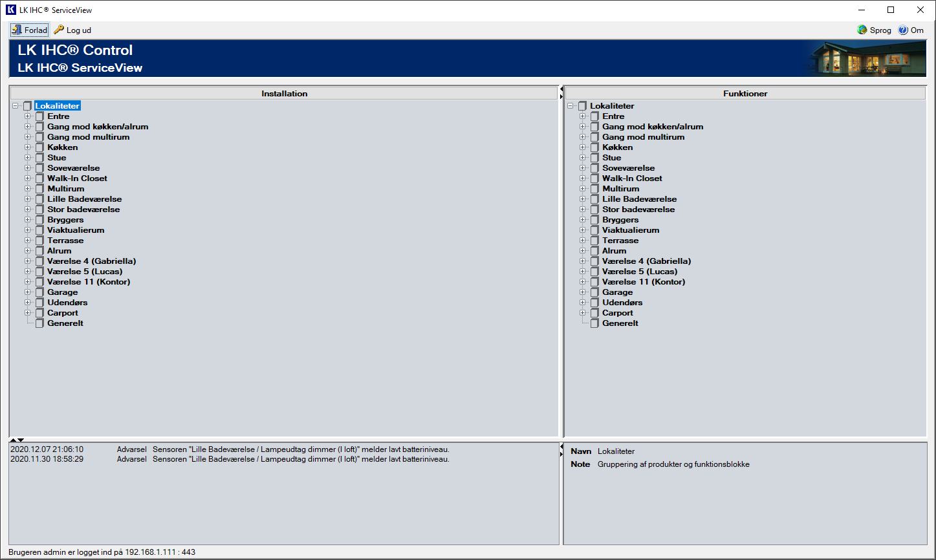This screenshot has height=560, width=936.
Task: Click the Navn value Lokaliteter in details
Action: (616, 451)
